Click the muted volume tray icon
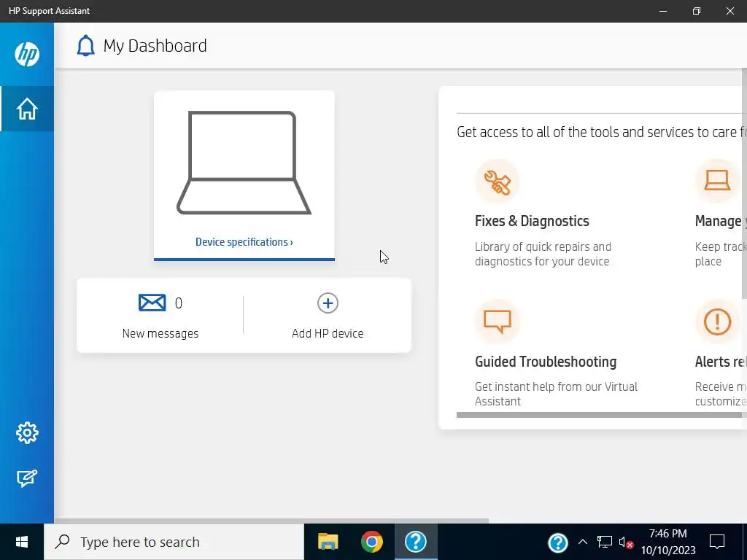Screen dimensions: 747x560 (x=626, y=542)
